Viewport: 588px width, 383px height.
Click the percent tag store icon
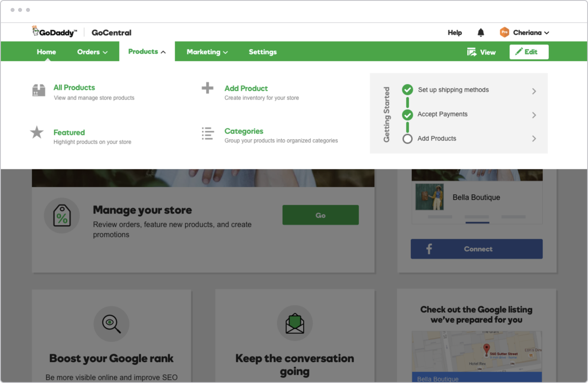[62, 216]
